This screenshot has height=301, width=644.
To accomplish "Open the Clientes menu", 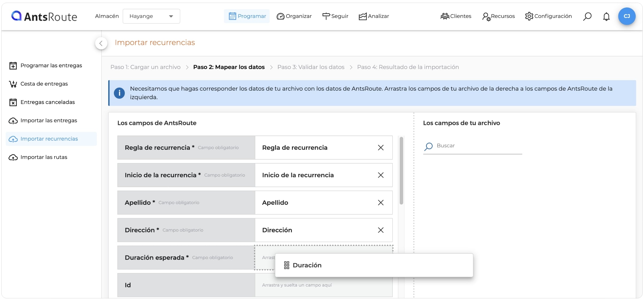I will click(x=456, y=16).
